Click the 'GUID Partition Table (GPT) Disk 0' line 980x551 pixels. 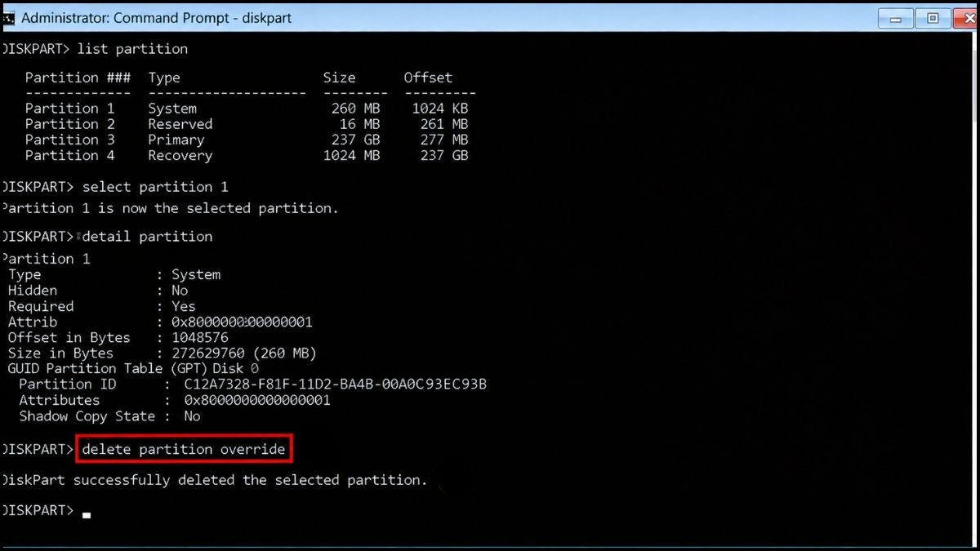[x=134, y=369]
